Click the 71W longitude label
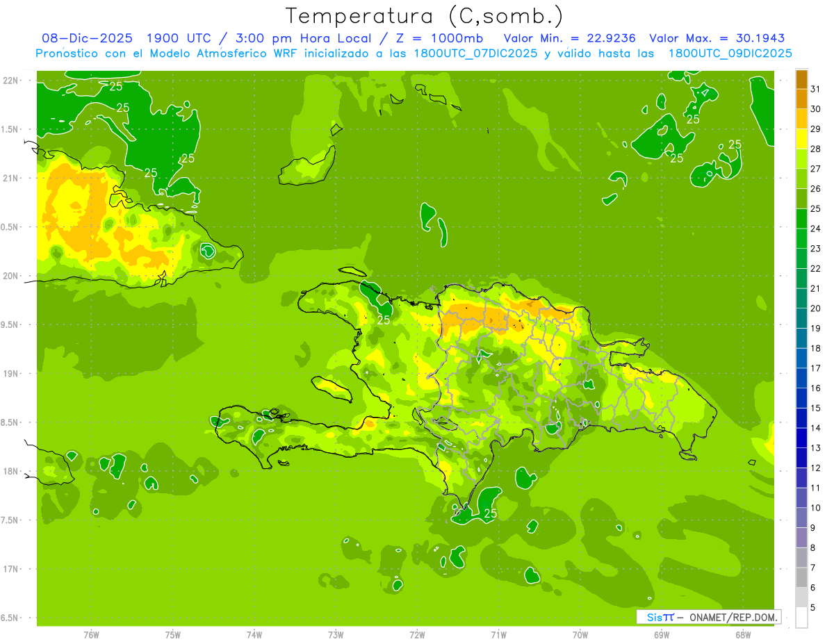The width and height of the screenshot is (834, 644). coord(498,635)
